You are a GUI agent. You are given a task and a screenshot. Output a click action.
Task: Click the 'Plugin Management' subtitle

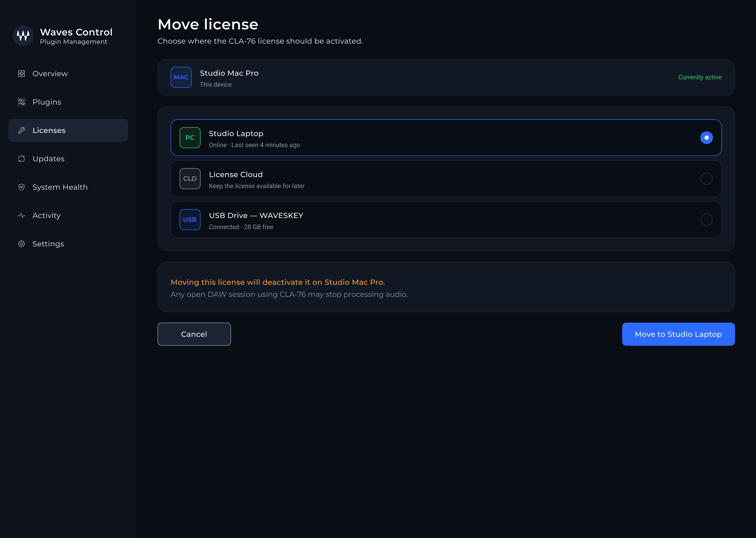[73, 42]
